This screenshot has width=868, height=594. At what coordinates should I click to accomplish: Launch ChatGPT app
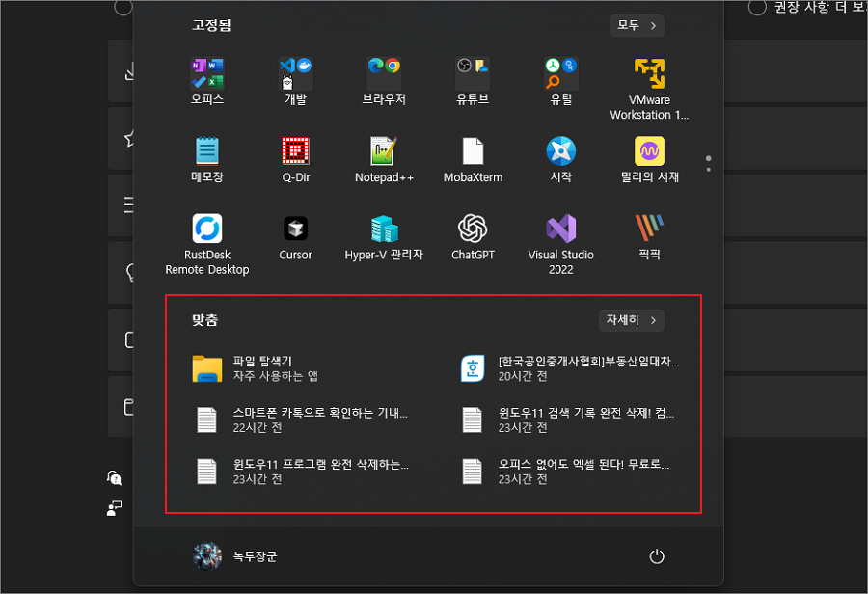[473, 237]
